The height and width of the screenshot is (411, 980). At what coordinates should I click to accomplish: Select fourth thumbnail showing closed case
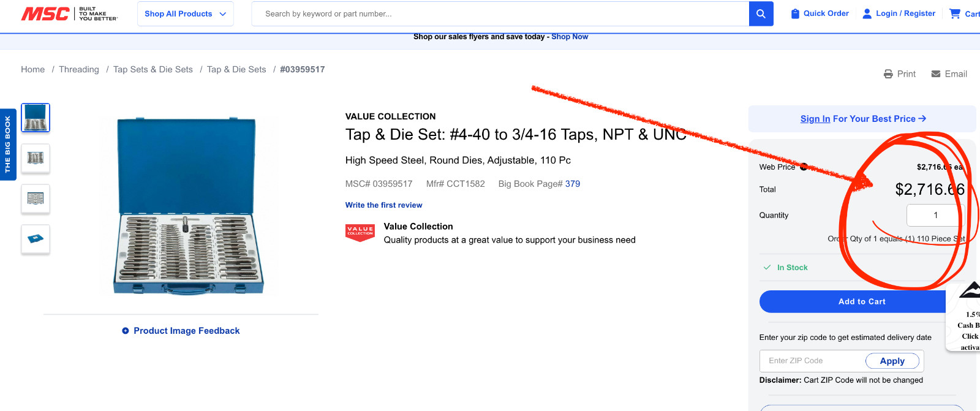36,239
